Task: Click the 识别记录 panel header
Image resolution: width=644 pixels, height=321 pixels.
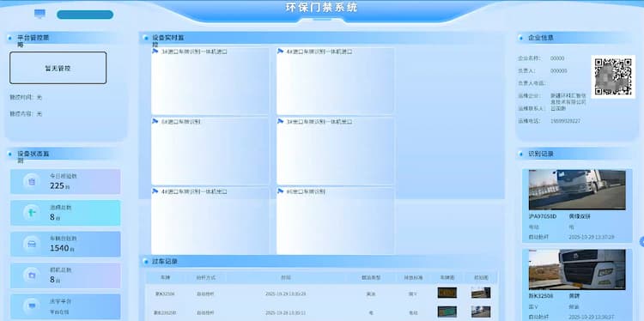Action: [x=574, y=154]
